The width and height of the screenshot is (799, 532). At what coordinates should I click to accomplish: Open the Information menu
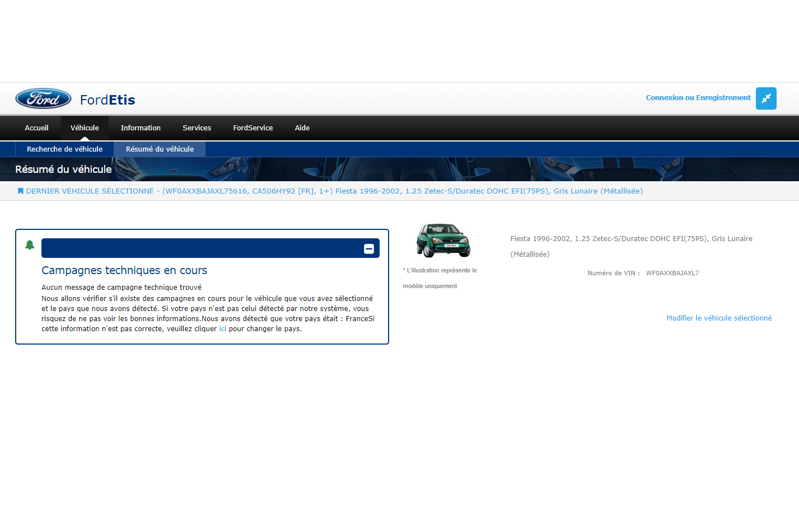point(141,128)
